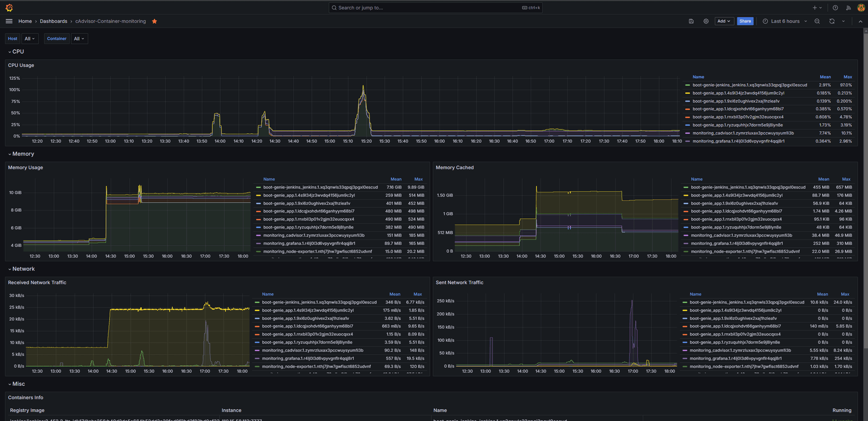The image size is (868, 421).
Task: Sort Containers Info by Running column
Action: pos(842,411)
